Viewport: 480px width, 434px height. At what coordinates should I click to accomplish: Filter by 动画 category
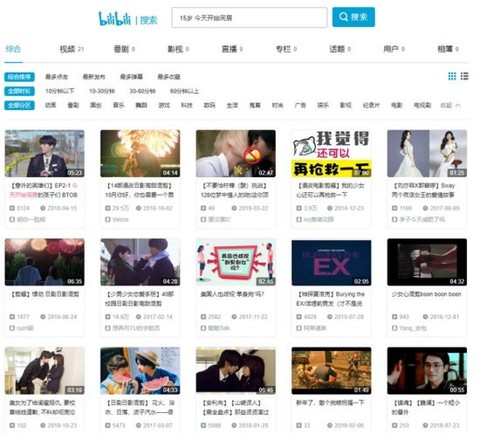click(x=50, y=105)
